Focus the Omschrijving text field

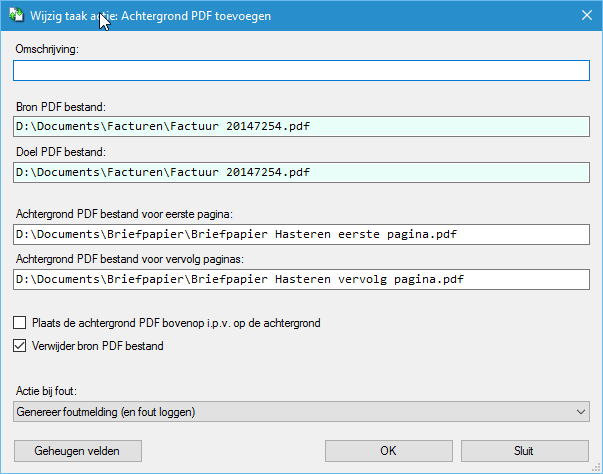click(x=301, y=70)
